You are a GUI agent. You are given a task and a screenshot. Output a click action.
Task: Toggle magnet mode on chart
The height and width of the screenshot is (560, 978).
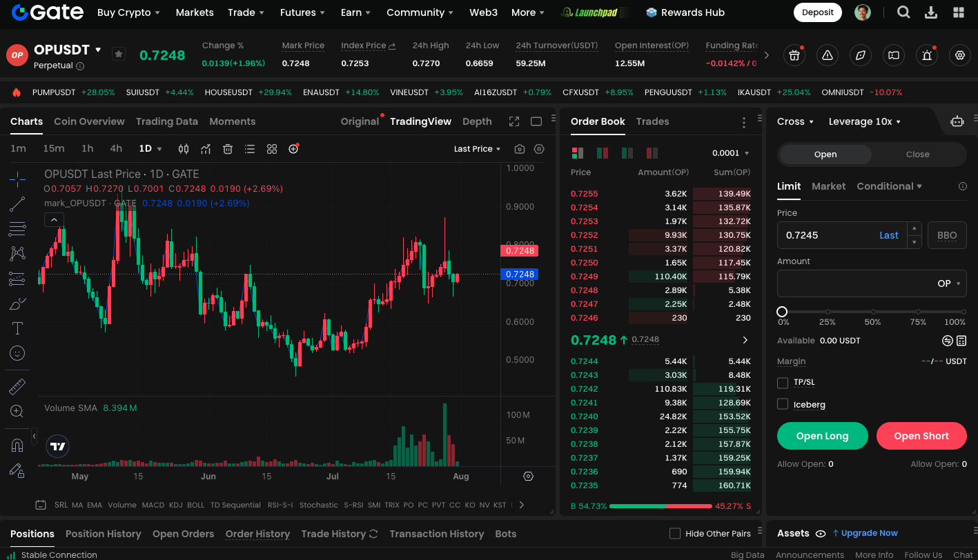coord(17,446)
